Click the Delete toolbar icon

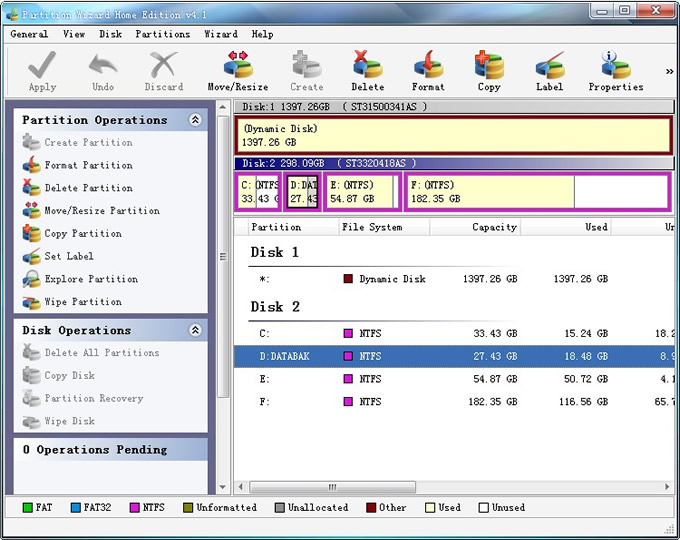click(367, 65)
